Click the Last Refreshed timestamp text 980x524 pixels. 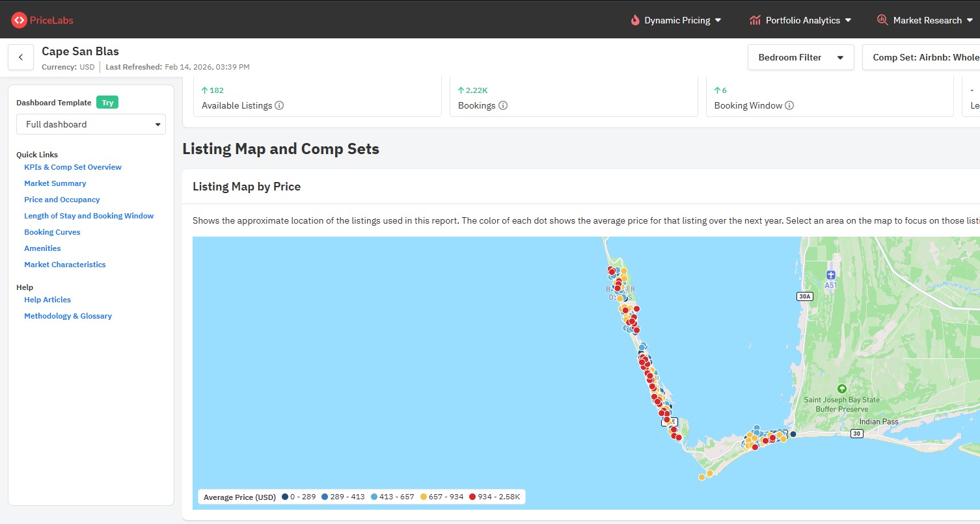pos(177,67)
